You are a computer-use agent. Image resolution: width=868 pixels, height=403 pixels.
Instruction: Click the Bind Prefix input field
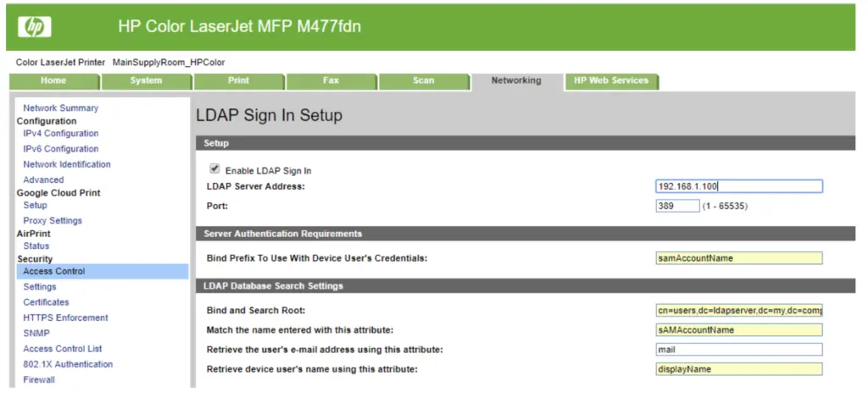[739, 257]
